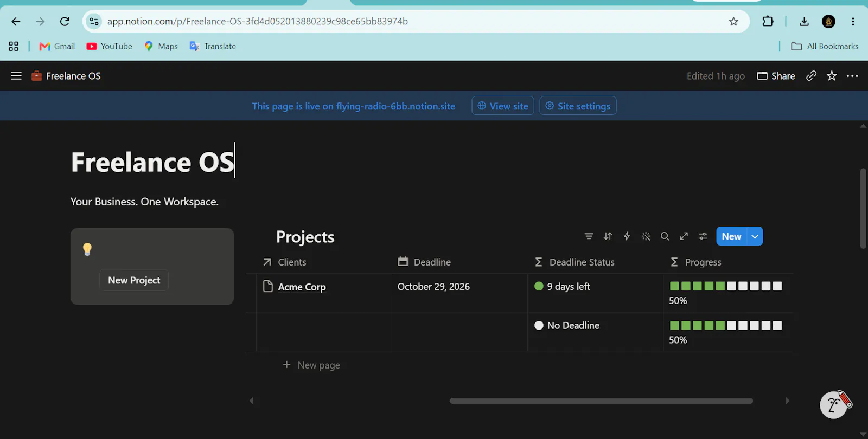Open the Gmail bookmark
This screenshot has width=868, height=439.
pos(57,46)
